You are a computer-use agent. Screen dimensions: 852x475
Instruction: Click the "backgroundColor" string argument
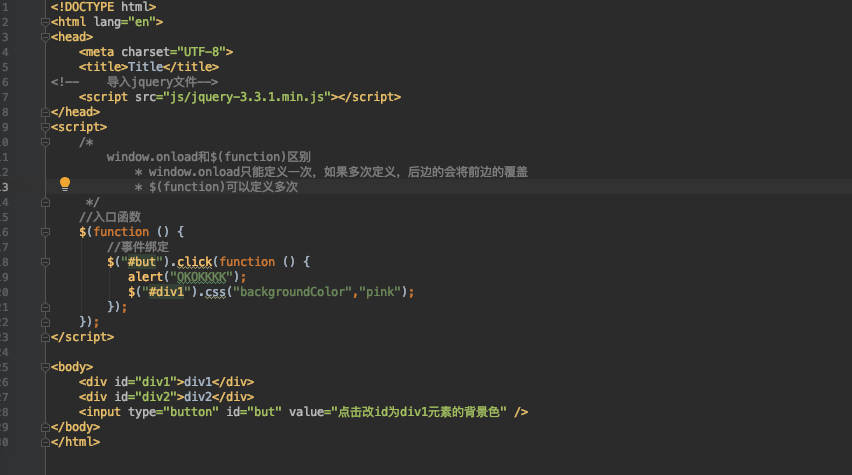coord(292,292)
